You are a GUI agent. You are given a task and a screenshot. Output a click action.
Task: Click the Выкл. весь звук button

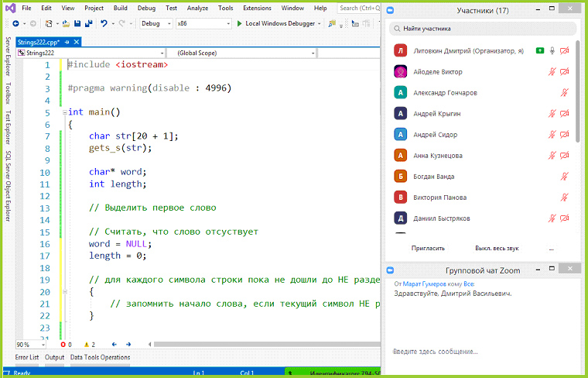tap(496, 249)
